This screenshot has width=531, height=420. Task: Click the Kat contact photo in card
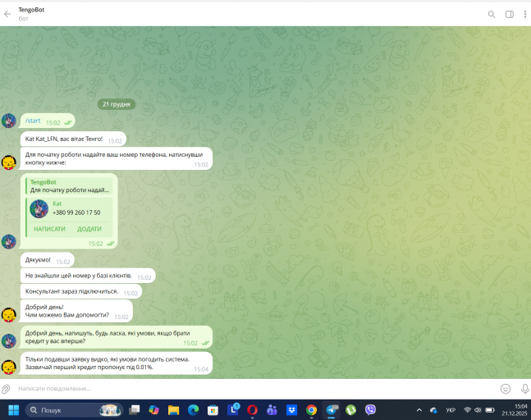click(39, 208)
